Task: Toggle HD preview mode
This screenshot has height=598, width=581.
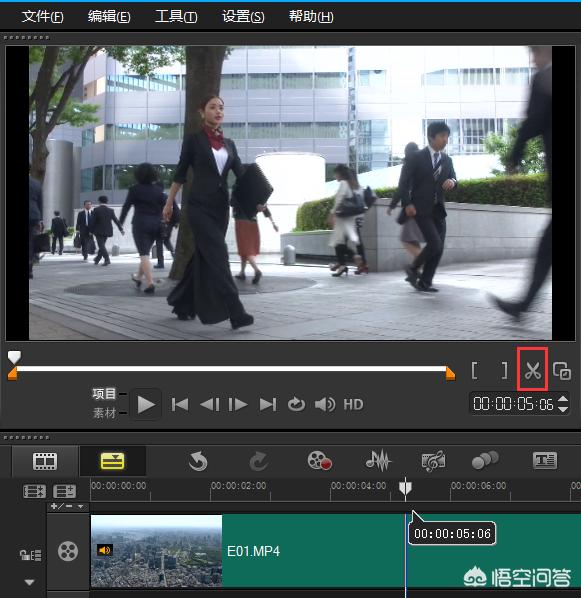Action: click(x=353, y=404)
